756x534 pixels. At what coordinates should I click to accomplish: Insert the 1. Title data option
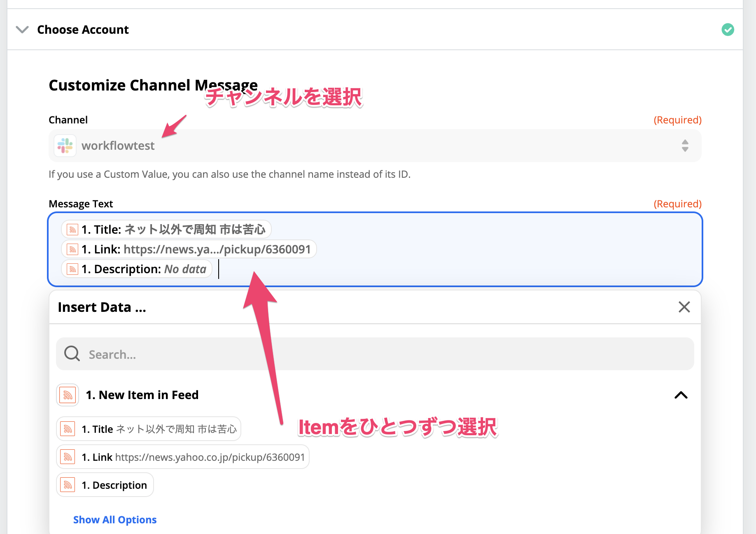click(x=149, y=429)
